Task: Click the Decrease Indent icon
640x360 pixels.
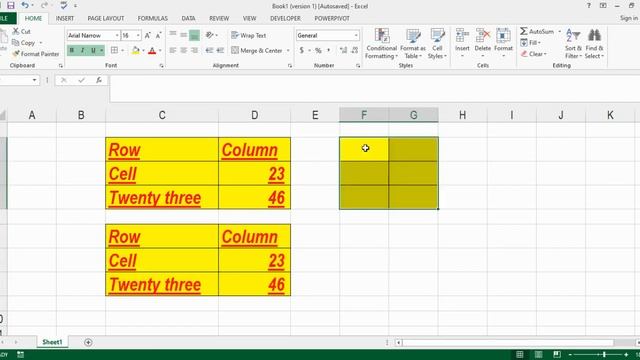Action: click(x=209, y=50)
